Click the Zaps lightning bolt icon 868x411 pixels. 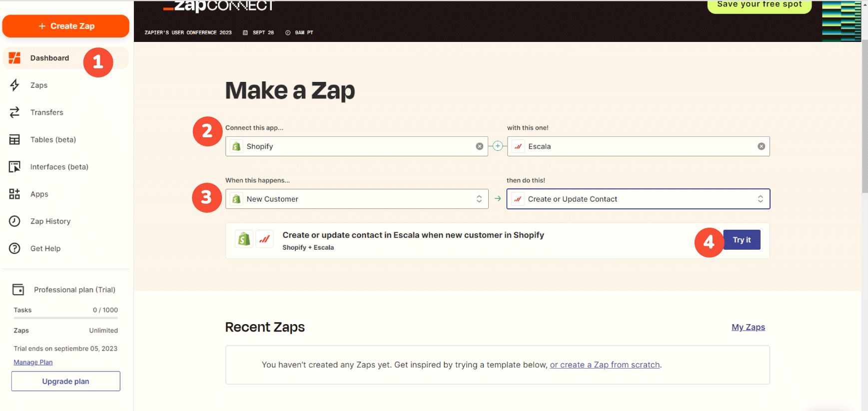[x=14, y=85]
